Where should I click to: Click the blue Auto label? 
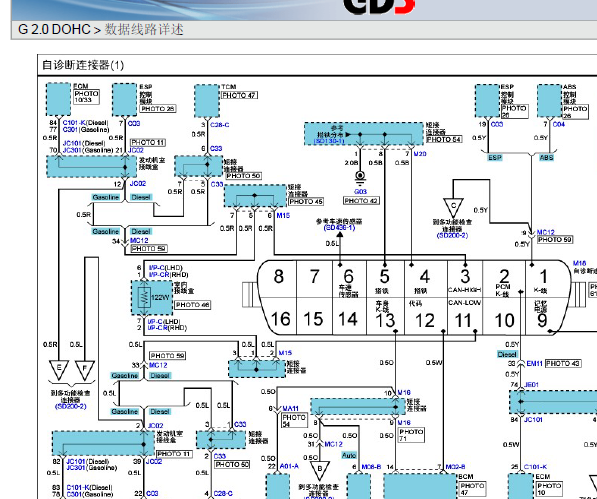pos(349,455)
